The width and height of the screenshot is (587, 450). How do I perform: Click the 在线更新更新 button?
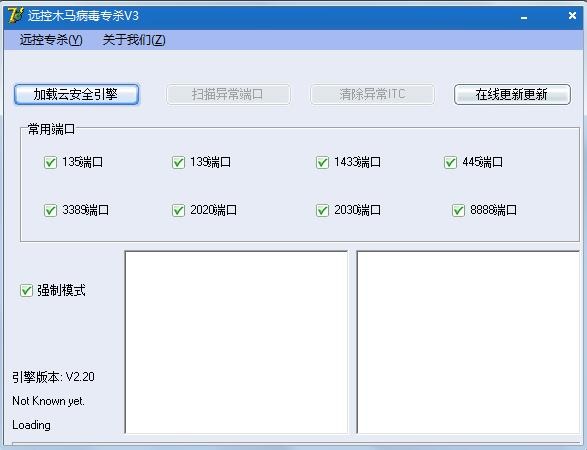[x=512, y=94]
